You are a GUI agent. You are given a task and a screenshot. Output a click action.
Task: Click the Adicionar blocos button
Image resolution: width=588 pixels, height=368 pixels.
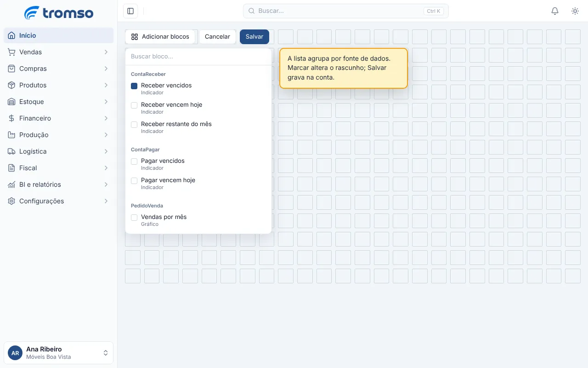click(x=160, y=37)
